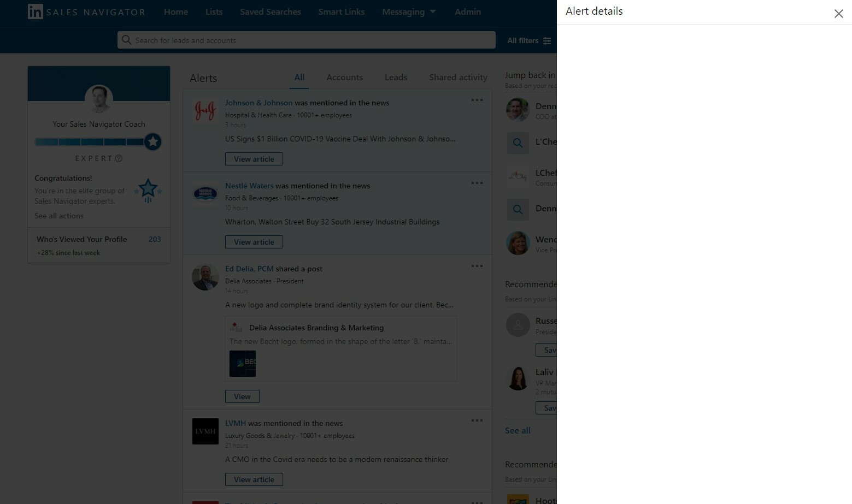
Task: Open the Admin section
Action: pos(468,11)
